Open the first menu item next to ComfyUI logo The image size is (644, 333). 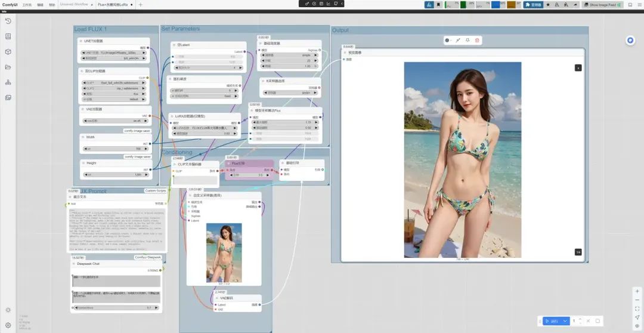click(x=27, y=5)
